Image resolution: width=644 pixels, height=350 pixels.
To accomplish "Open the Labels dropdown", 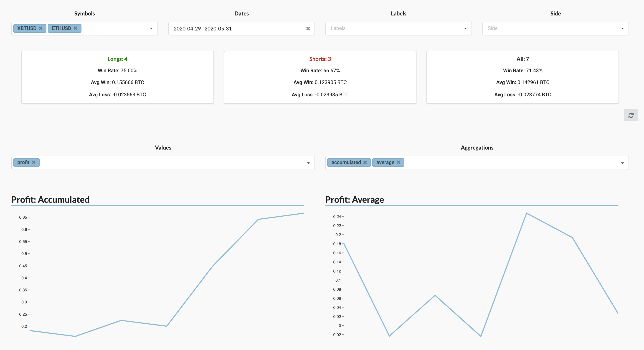I will coord(398,28).
